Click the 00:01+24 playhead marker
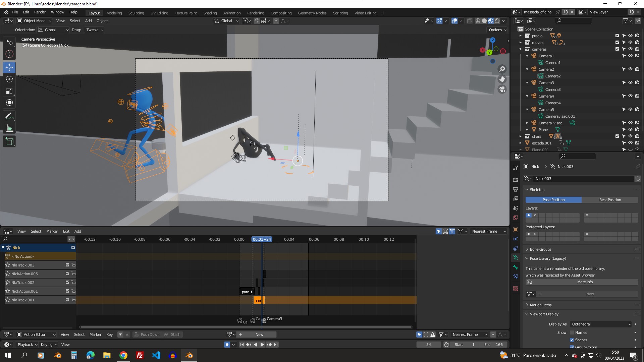 (262, 239)
